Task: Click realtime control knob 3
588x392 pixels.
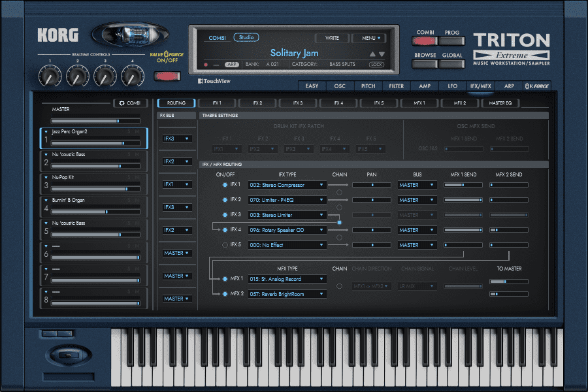Action: [x=105, y=76]
